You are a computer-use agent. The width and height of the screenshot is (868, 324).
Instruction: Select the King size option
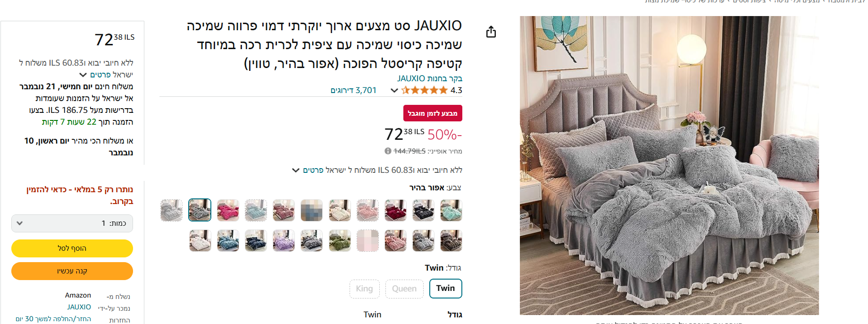[x=364, y=289]
